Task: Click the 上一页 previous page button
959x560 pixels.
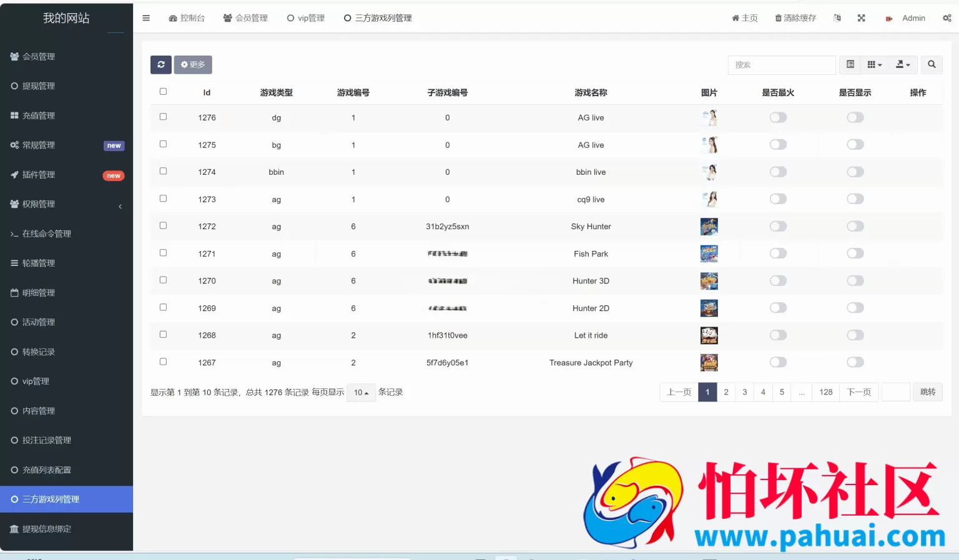Action: [x=679, y=392]
